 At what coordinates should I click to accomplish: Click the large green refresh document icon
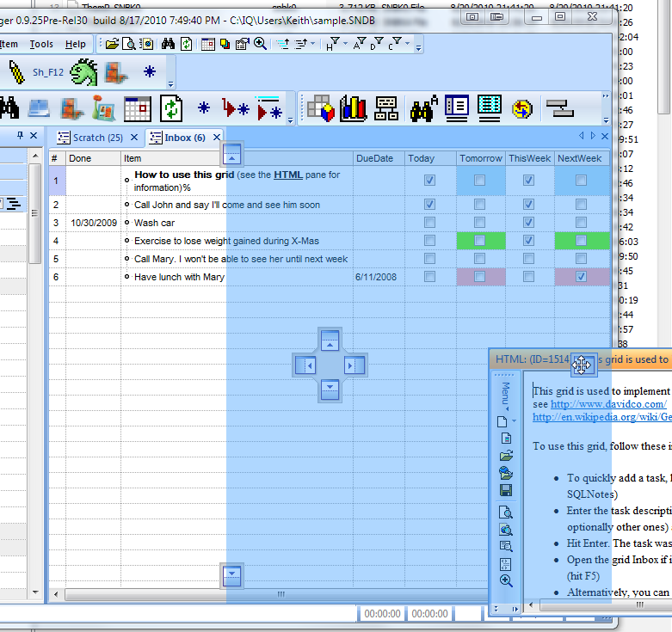click(171, 108)
